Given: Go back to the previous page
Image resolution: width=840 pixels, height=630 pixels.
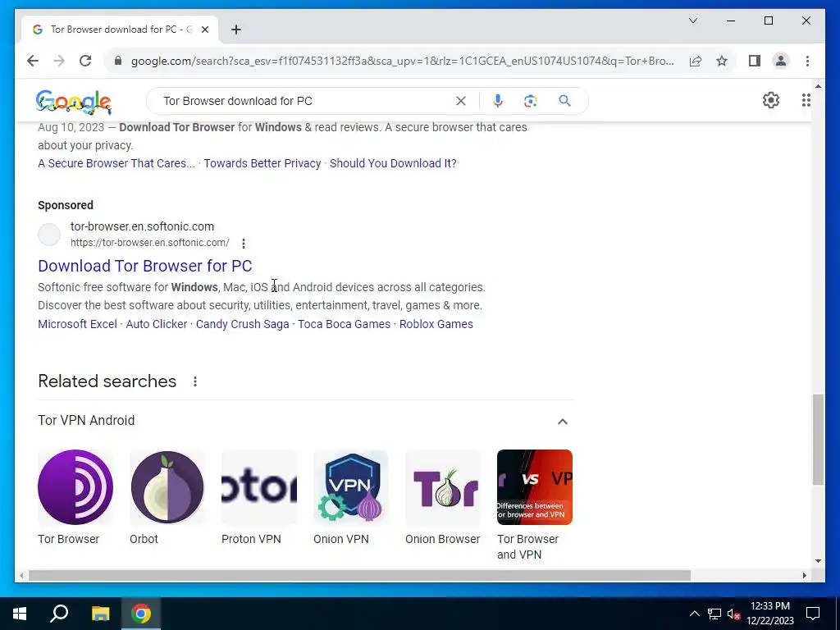Looking at the screenshot, I should 33,61.
